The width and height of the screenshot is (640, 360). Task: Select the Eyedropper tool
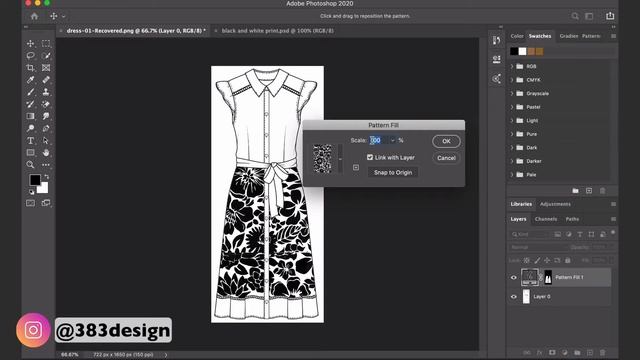tap(31, 80)
